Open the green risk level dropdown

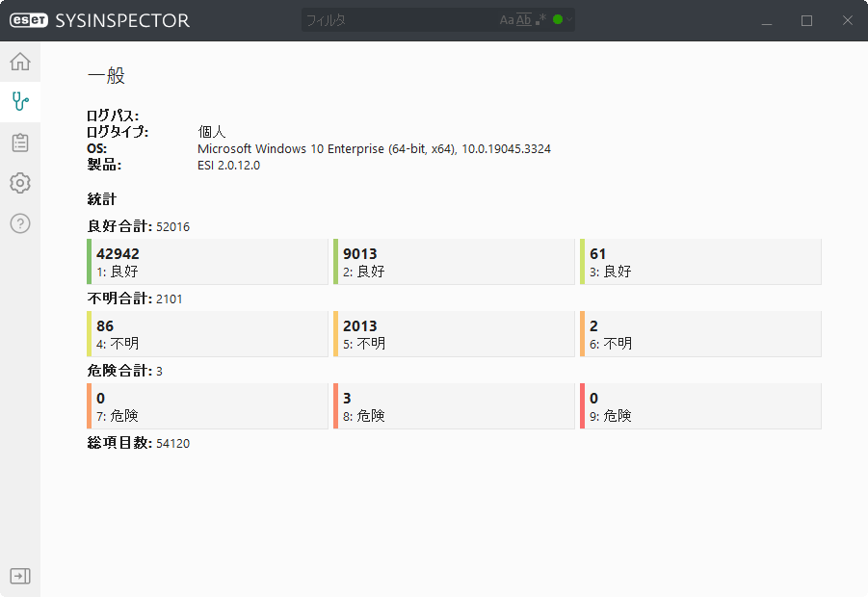coord(563,20)
